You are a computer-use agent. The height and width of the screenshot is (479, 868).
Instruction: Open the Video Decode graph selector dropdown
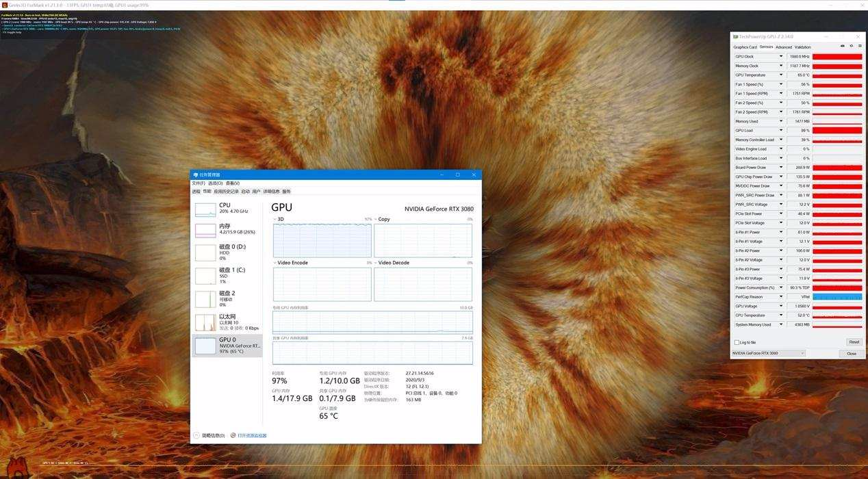coord(376,263)
